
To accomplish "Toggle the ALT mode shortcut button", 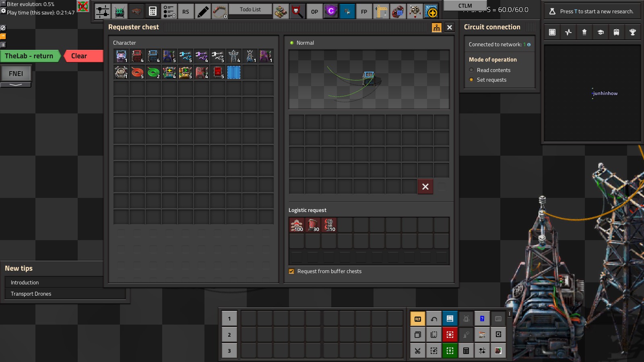I will [417, 319].
